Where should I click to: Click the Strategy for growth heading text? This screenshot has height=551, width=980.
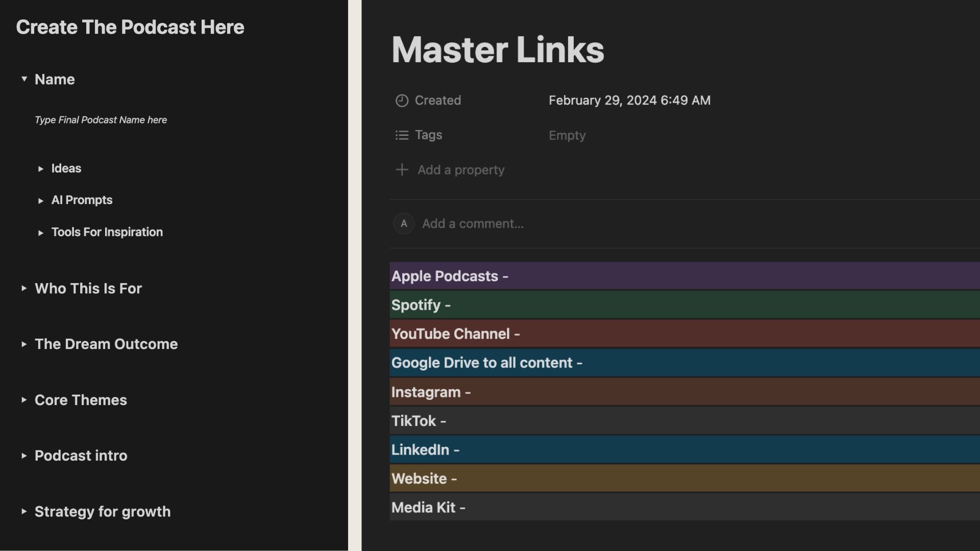coord(103,511)
